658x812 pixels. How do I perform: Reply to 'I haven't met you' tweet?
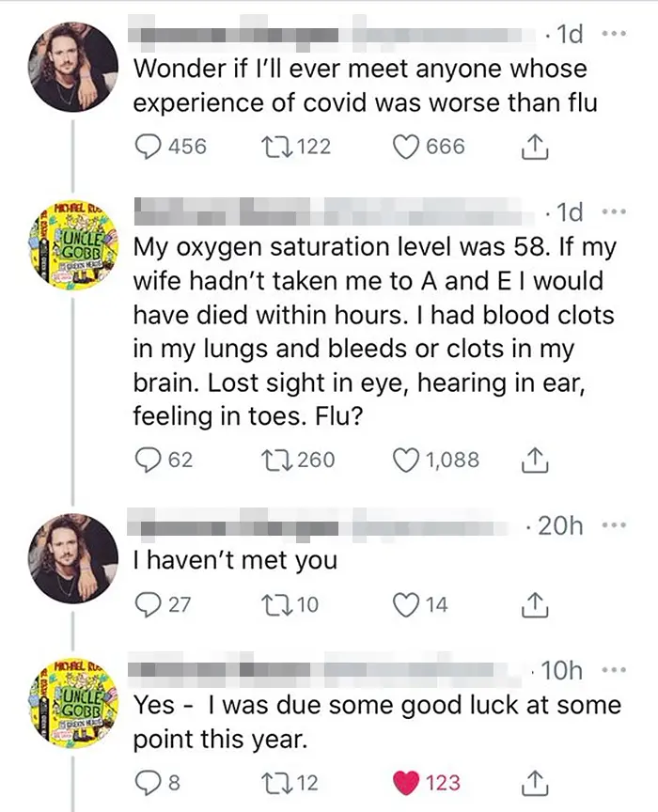pyautogui.click(x=149, y=604)
